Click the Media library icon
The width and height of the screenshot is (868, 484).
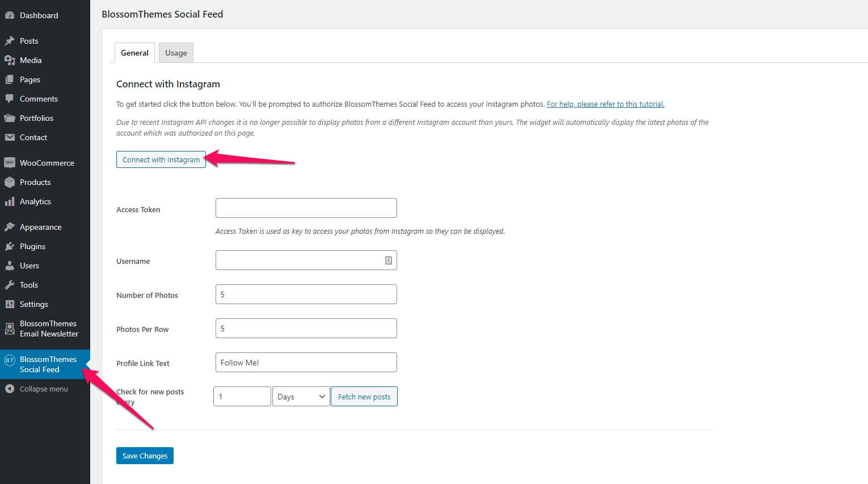pyautogui.click(x=10, y=60)
